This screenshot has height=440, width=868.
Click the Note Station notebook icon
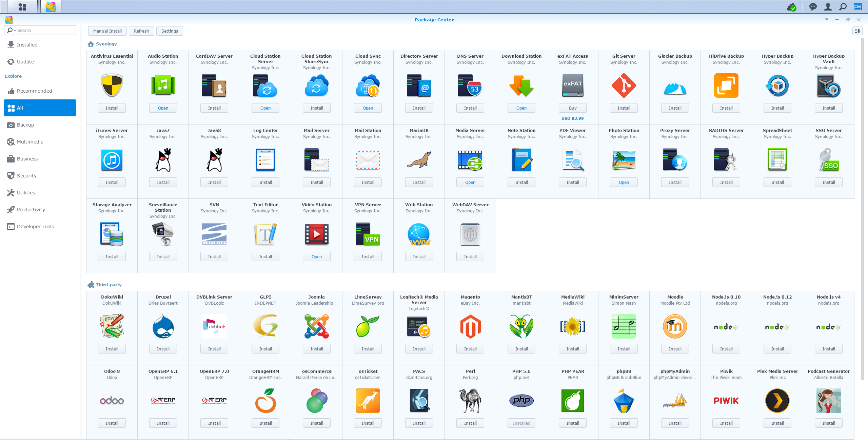coord(521,160)
